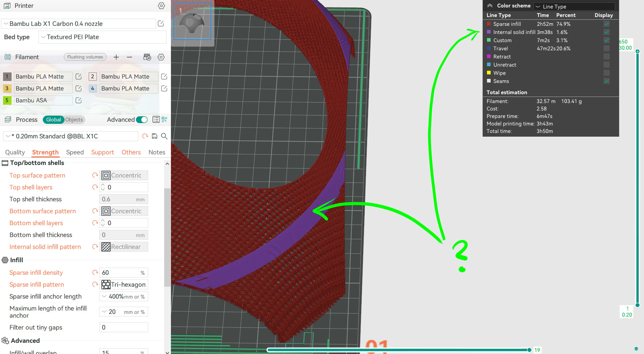Viewport: 644px width, 354px height.
Task: Grab the horizontal move slider handle
Action: (529, 350)
